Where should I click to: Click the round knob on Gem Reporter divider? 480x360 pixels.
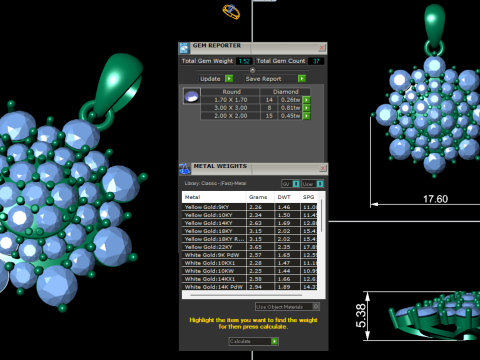[x=252, y=70]
